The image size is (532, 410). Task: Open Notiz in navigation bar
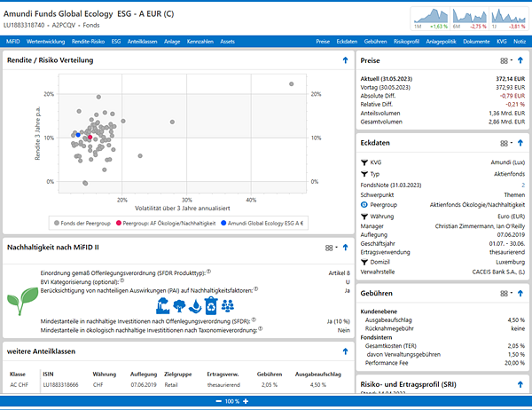[x=520, y=42]
